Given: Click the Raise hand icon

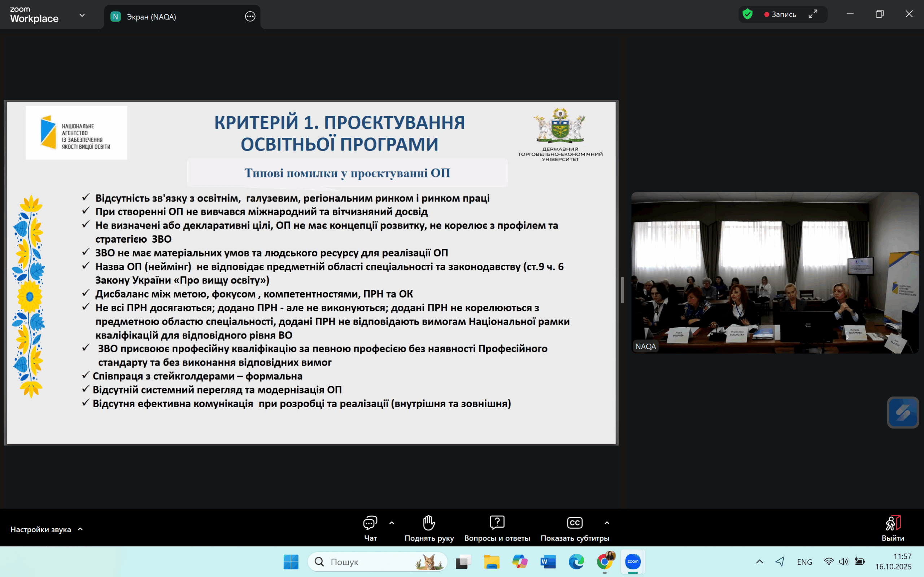Looking at the screenshot, I should tap(429, 523).
